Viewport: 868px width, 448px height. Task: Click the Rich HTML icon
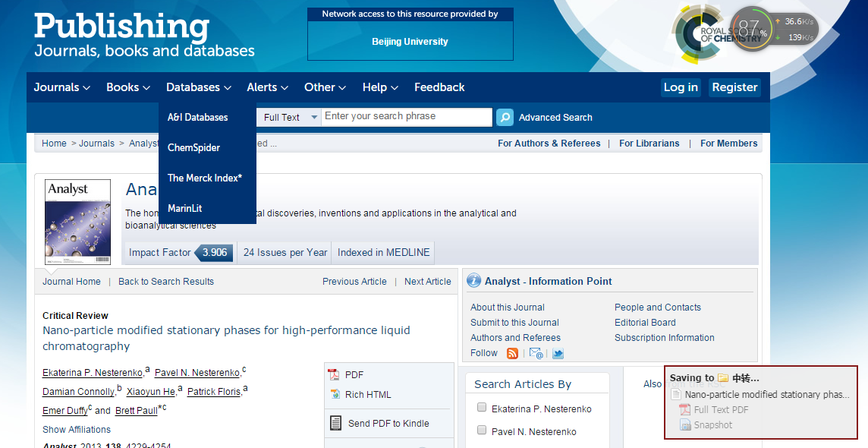(x=335, y=394)
